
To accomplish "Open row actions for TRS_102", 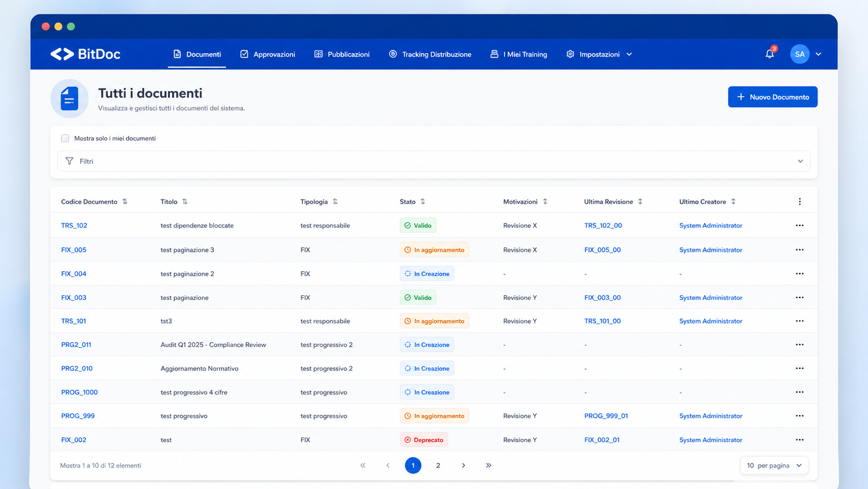I will point(799,226).
